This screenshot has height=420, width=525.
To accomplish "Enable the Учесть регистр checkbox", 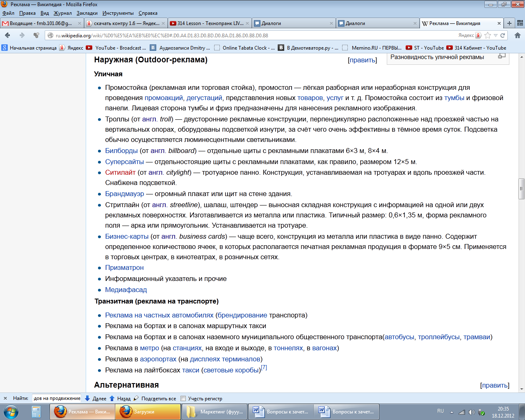I will coord(183,398).
